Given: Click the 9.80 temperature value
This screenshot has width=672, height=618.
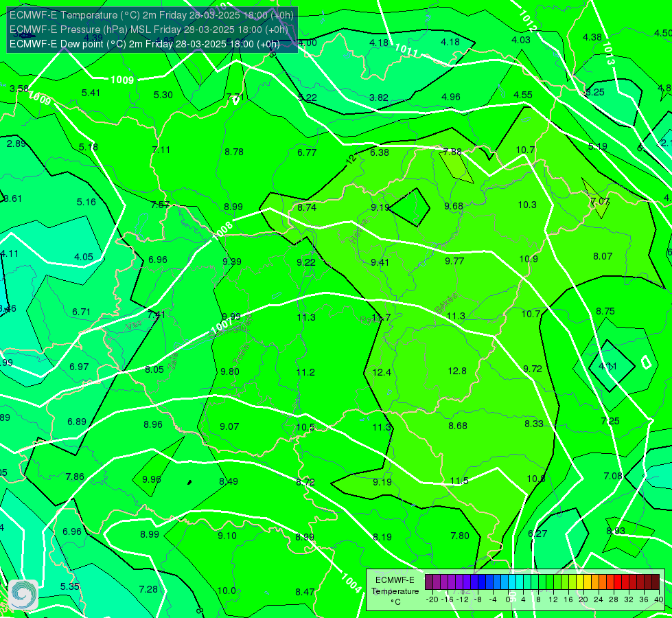Looking at the screenshot, I should [x=230, y=371].
